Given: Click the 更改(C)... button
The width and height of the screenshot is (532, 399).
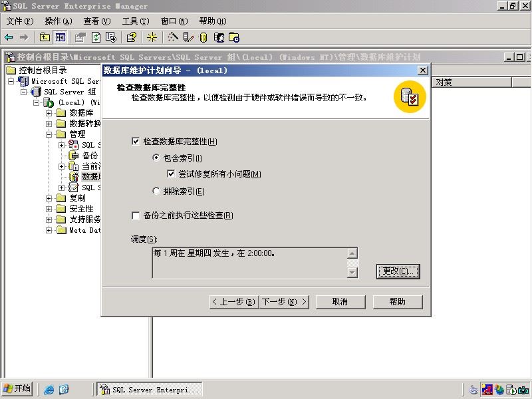Looking at the screenshot, I should click(x=398, y=271).
